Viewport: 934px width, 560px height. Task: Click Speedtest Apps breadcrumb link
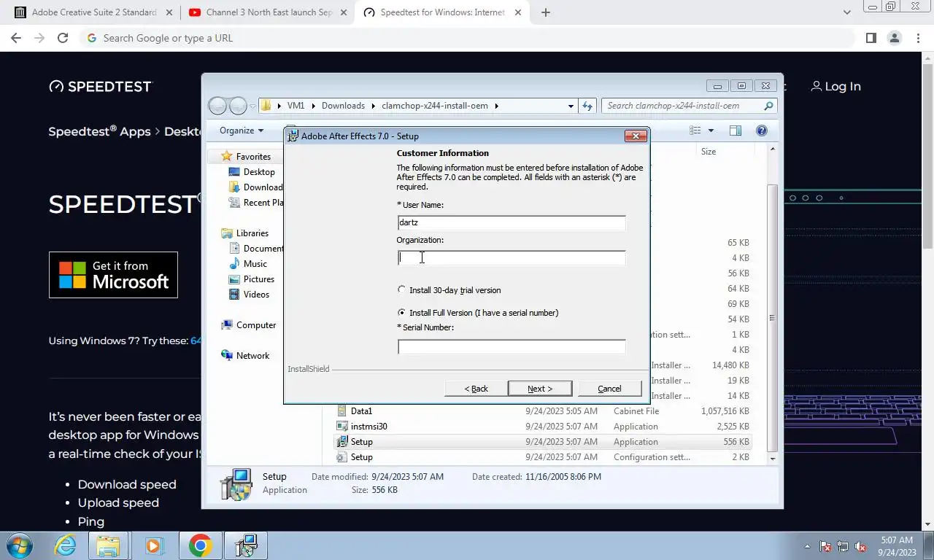99,132
